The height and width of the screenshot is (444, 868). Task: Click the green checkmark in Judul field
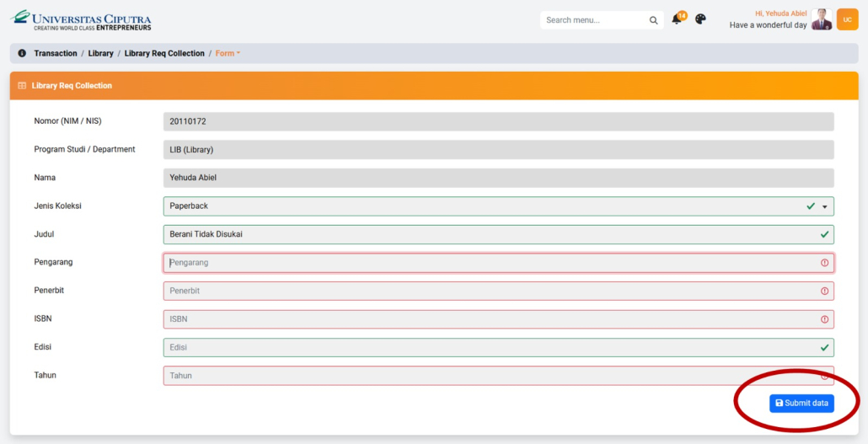coord(824,234)
